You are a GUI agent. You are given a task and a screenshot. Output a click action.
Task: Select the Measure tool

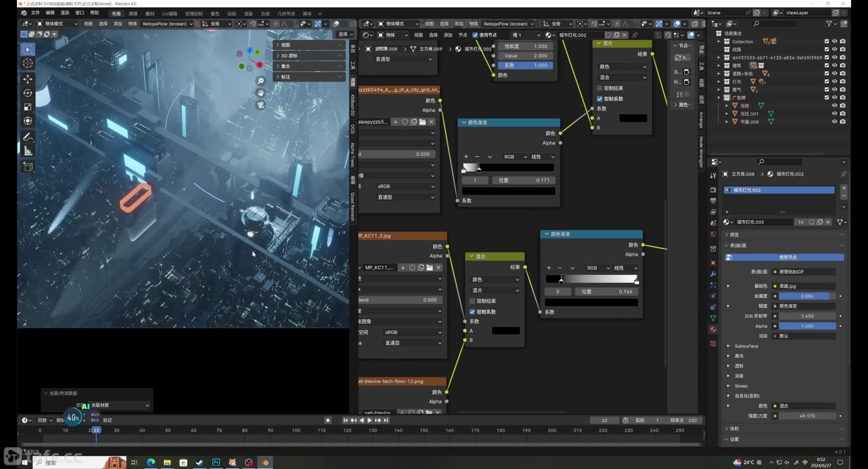28,151
